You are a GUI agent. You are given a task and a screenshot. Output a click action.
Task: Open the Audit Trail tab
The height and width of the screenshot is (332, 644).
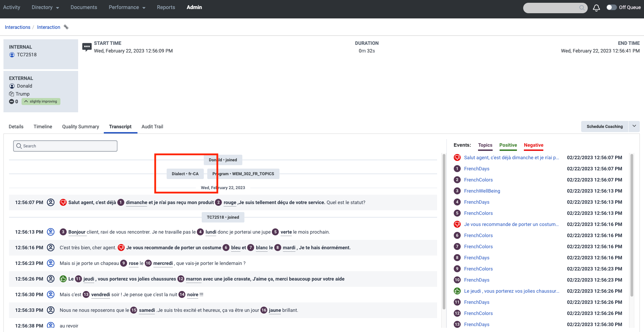click(152, 127)
